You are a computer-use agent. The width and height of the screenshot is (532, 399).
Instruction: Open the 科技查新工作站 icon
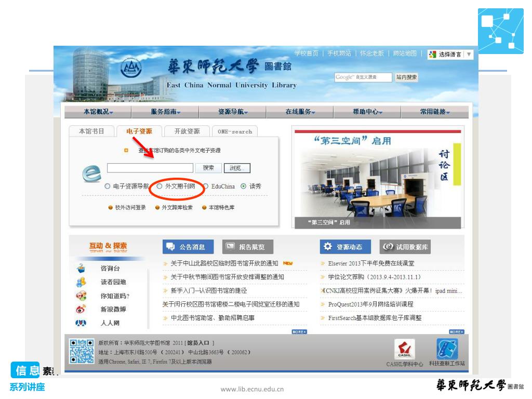coord(447,349)
